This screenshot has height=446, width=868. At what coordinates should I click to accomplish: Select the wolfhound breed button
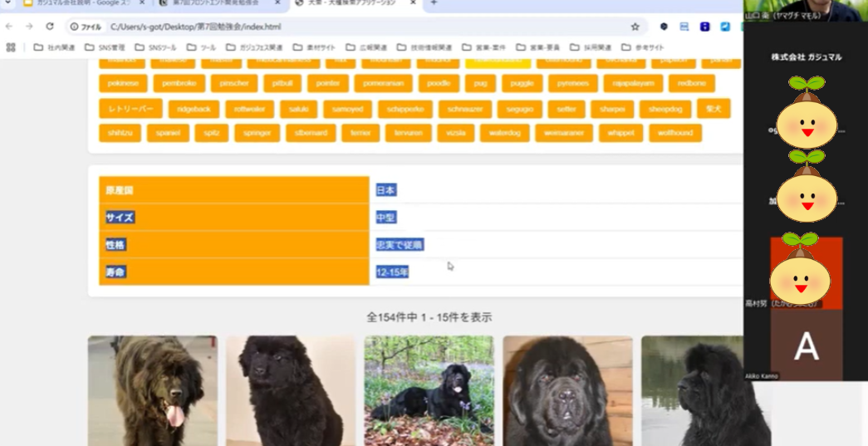pos(675,134)
